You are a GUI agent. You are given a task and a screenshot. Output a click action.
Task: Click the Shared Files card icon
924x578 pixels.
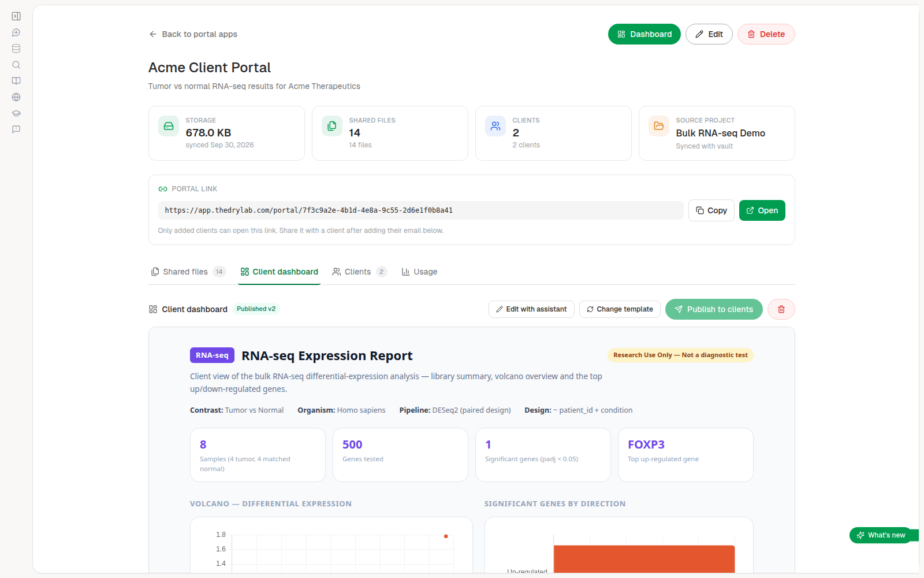point(332,126)
